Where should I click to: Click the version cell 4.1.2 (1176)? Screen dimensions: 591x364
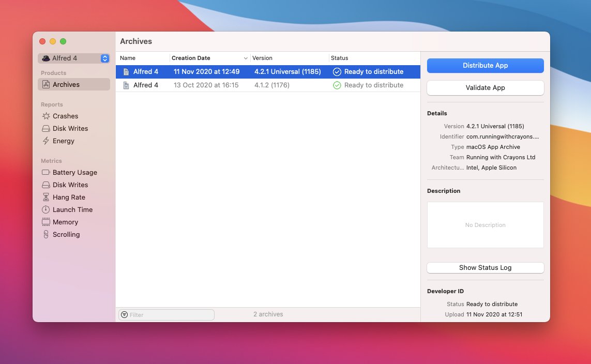click(272, 85)
